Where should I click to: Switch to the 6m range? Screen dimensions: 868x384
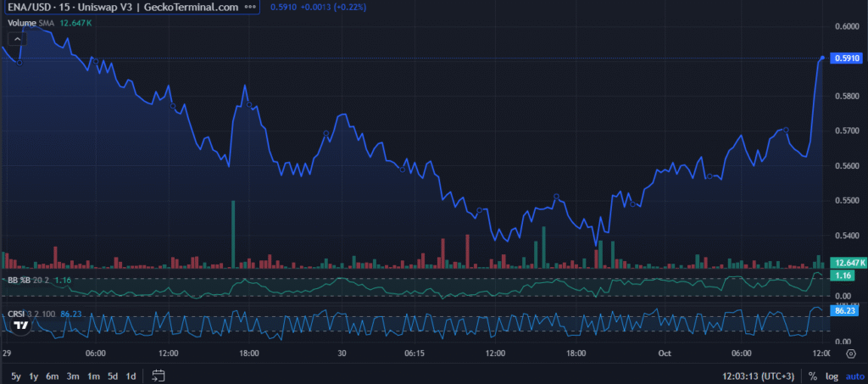point(53,376)
